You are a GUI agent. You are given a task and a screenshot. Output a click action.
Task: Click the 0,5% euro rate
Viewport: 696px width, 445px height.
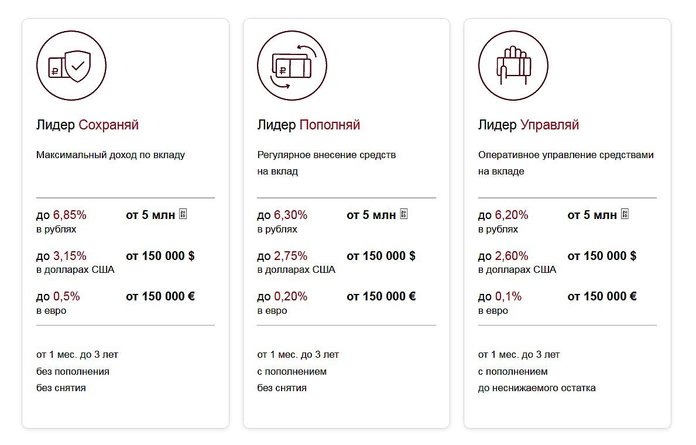[67, 296]
